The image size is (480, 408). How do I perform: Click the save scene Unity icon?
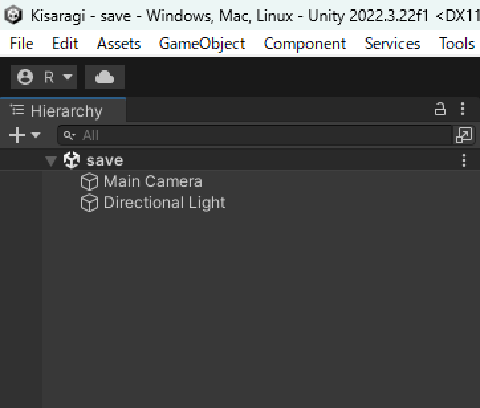tap(72, 160)
